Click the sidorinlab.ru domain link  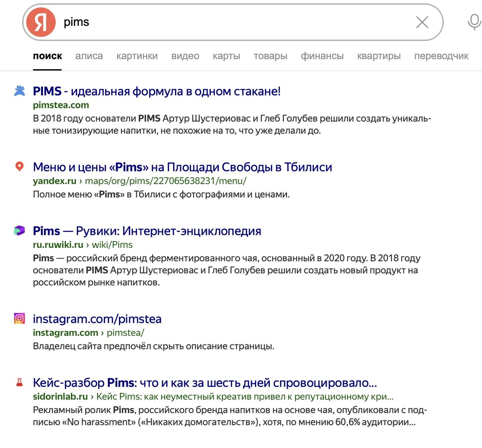pyautogui.click(x=60, y=396)
